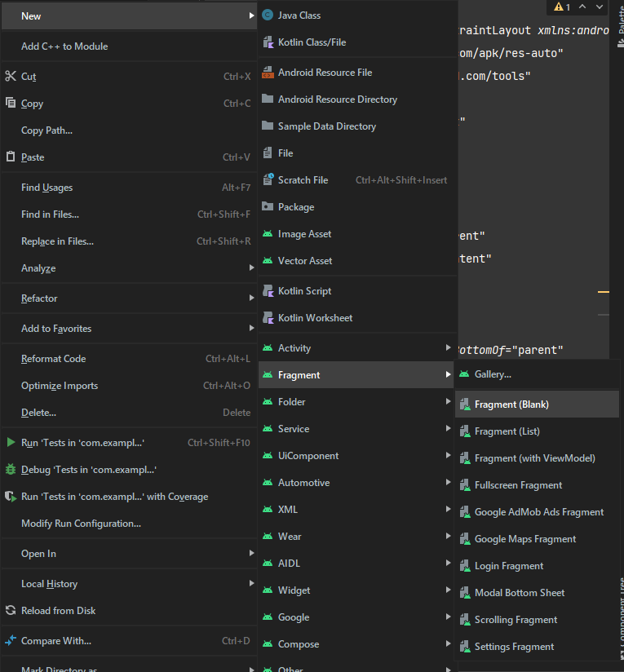The image size is (624, 672).
Task: Expand the Refactor submenu arrow
Action: (x=251, y=298)
